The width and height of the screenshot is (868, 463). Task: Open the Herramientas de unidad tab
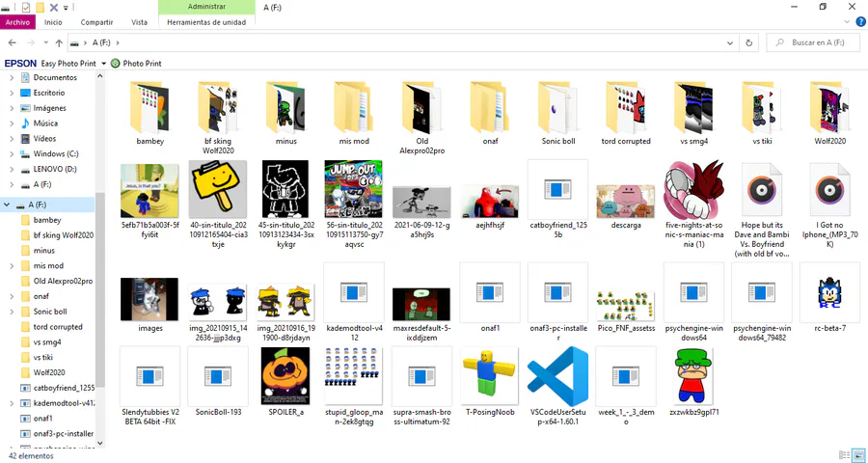click(206, 22)
